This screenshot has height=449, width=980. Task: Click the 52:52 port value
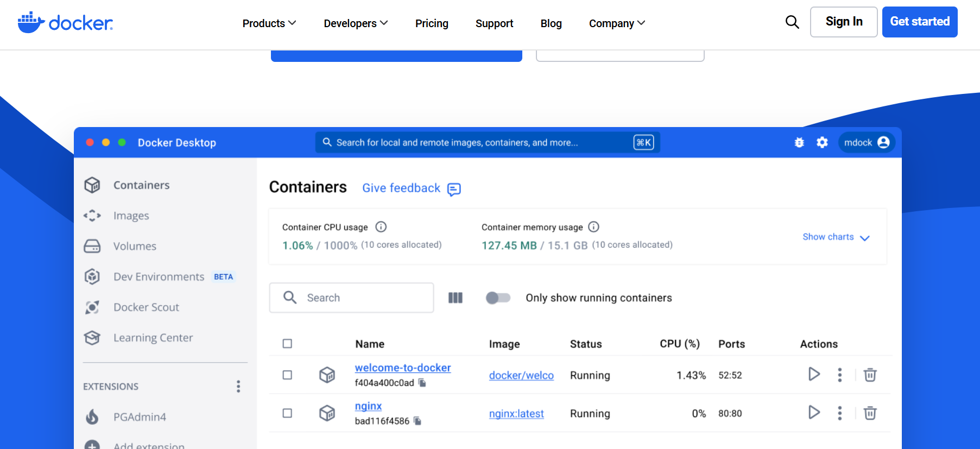pos(730,375)
